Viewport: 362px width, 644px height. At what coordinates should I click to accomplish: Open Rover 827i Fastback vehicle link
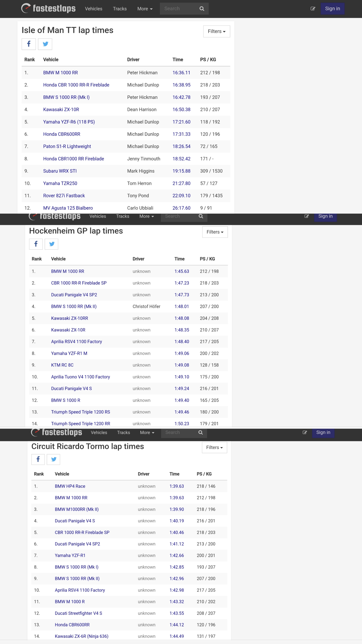point(64,196)
